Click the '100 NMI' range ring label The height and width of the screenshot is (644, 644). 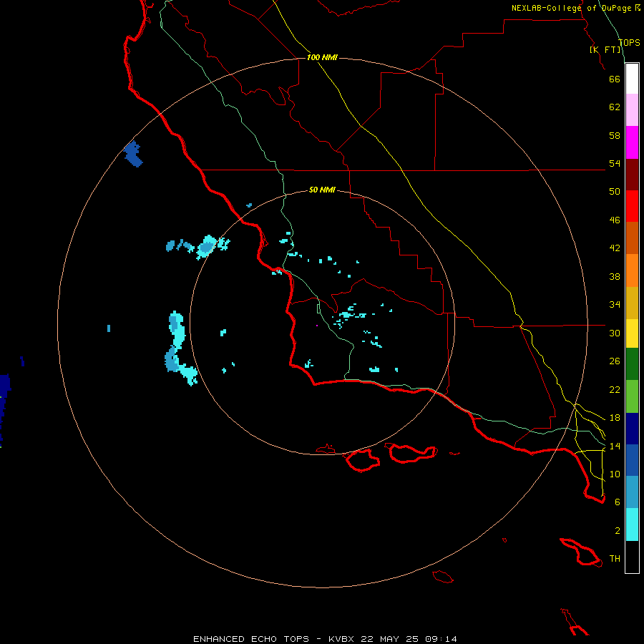point(322,57)
